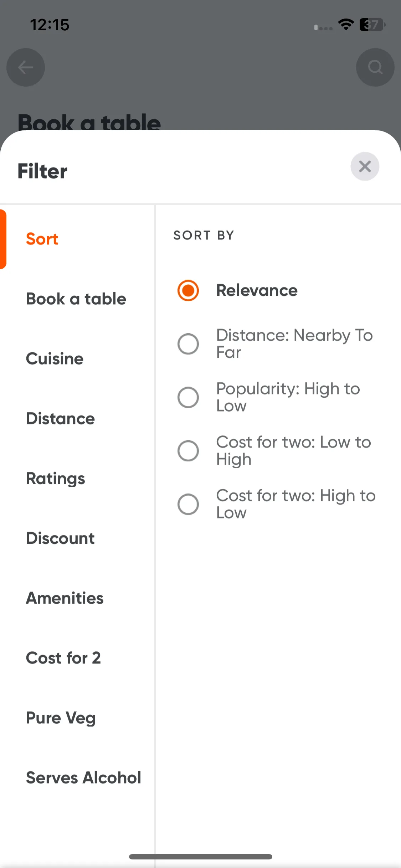Close the Filter sheet with X icon
Screen dimensions: 401x868
365,166
